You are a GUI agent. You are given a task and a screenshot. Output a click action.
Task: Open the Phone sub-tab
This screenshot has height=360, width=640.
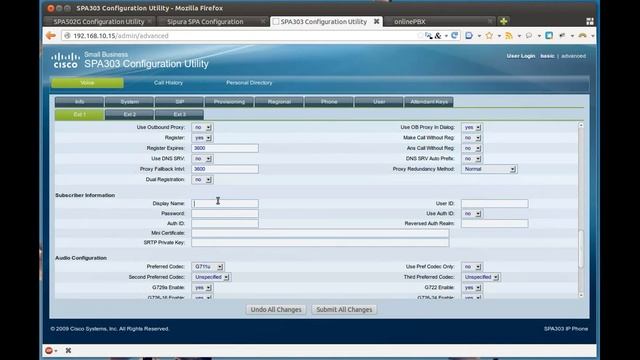click(x=329, y=102)
